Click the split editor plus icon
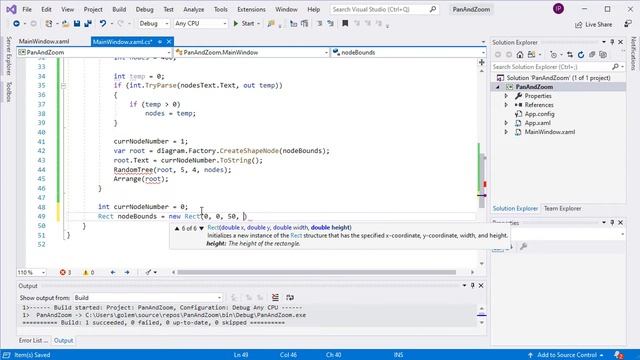 482,62
